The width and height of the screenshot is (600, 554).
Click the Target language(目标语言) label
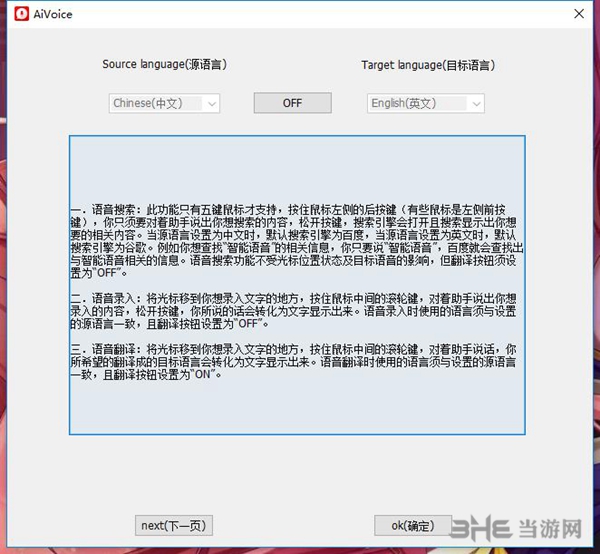[427, 65]
